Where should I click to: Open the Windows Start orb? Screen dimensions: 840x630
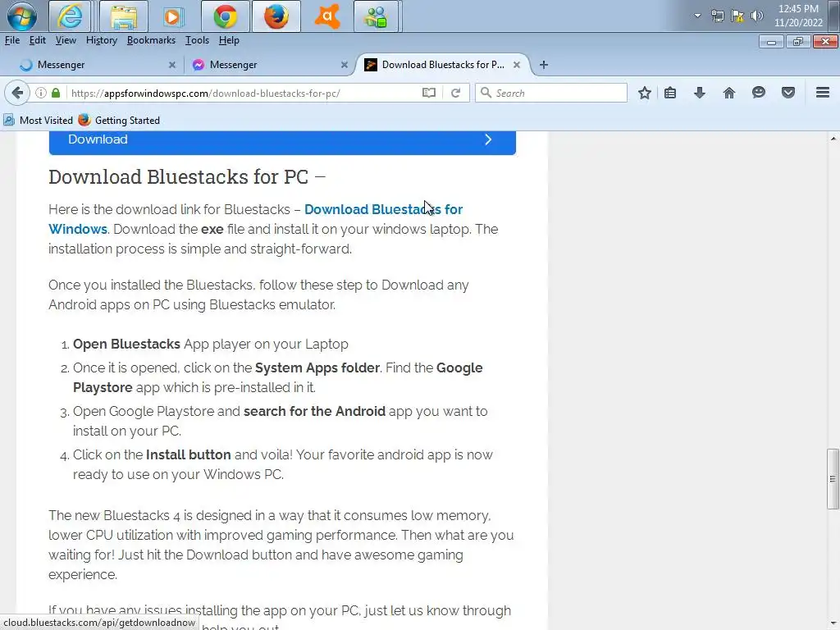[x=21, y=16]
